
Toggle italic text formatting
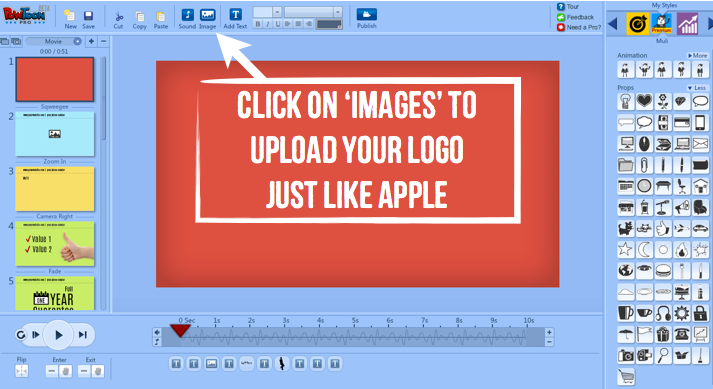click(x=268, y=24)
